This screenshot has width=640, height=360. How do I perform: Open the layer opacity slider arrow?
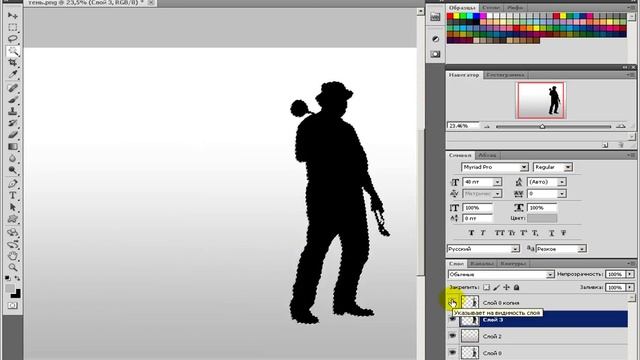[630, 274]
